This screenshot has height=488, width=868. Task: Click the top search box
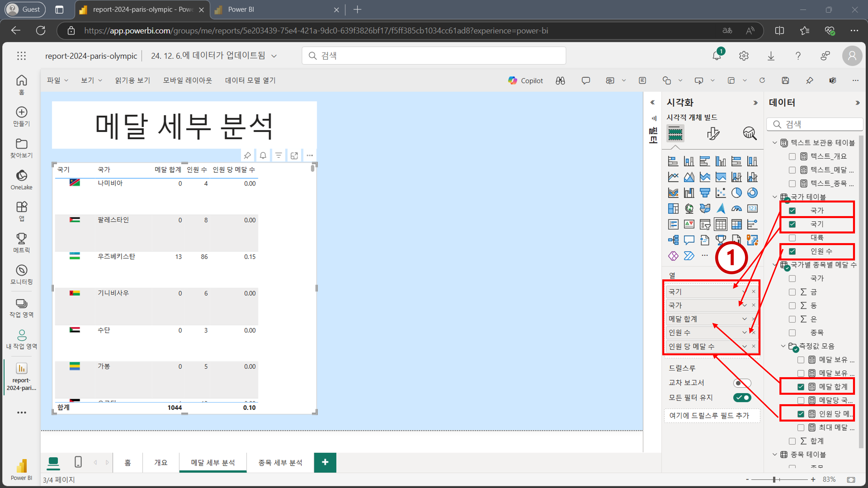pyautogui.click(x=434, y=56)
